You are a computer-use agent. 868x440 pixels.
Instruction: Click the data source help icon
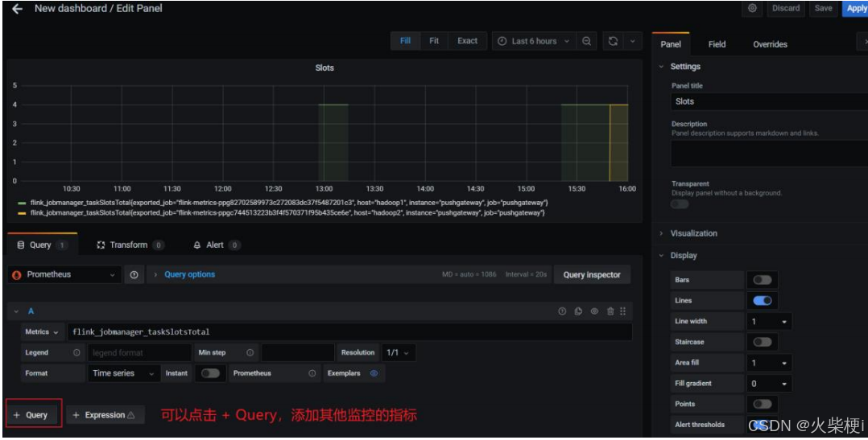[x=134, y=275]
